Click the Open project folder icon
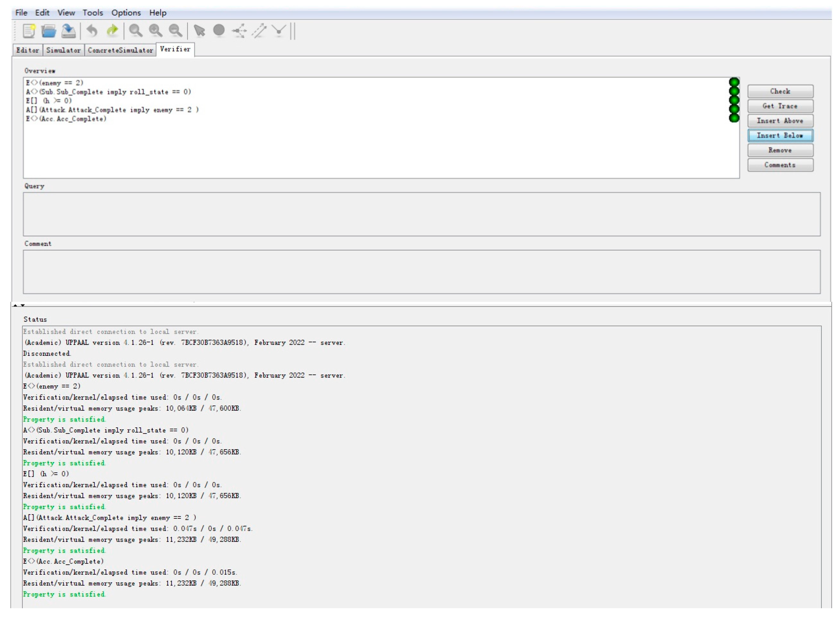The image size is (840, 619). [x=49, y=31]
